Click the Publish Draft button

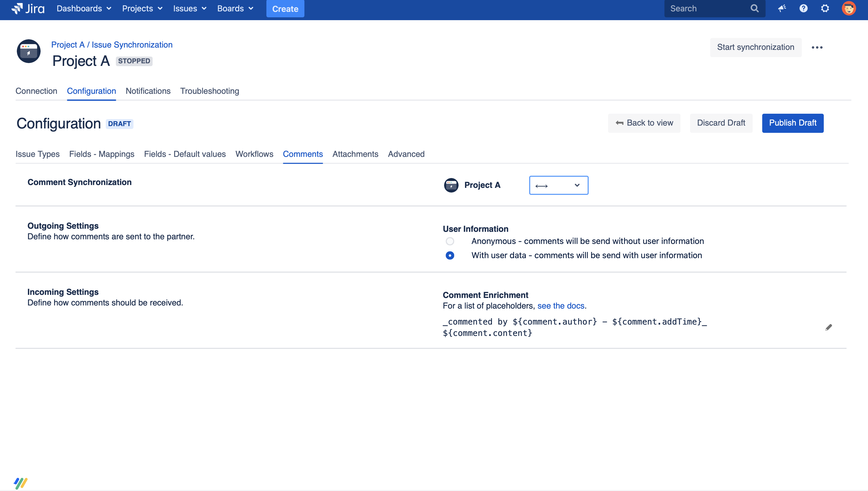792,123
